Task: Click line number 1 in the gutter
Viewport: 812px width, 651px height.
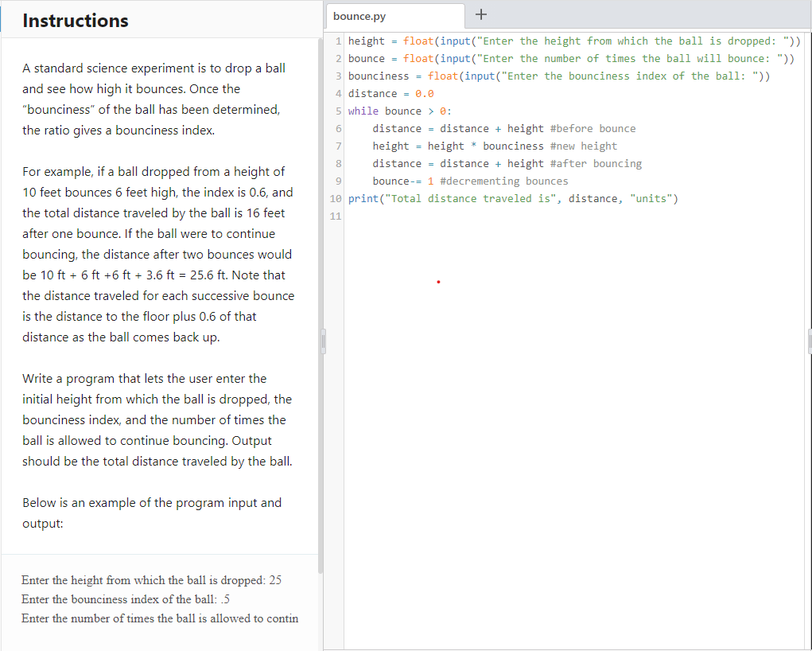Action: 338,41
